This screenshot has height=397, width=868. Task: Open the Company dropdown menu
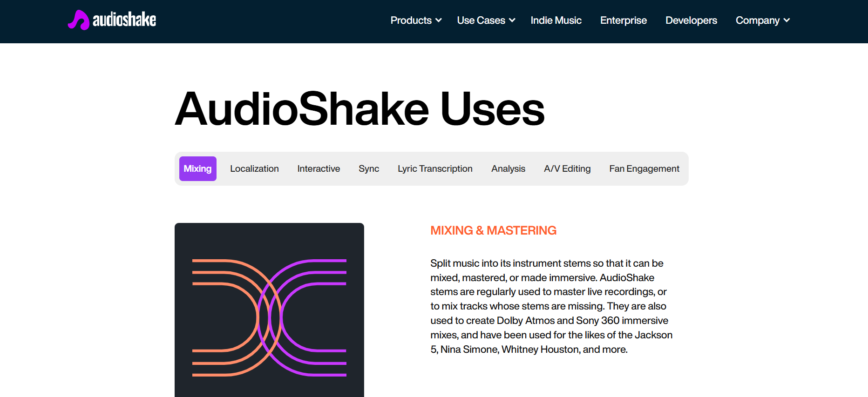coord(763,20)
